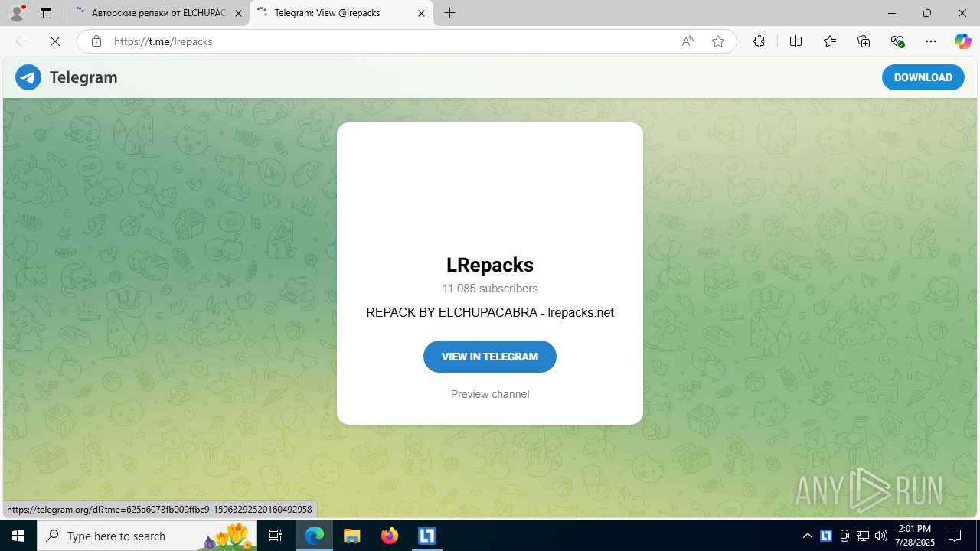Image resolution: width=980 pixels, height=551 pixels.
Task: Add this page to favorites
Action: 718,41
